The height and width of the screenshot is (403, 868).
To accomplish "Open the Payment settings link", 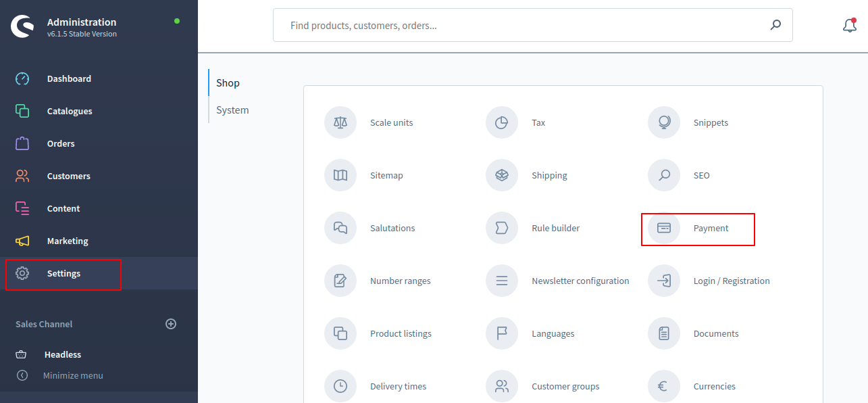I will click(x=711, y=229).
